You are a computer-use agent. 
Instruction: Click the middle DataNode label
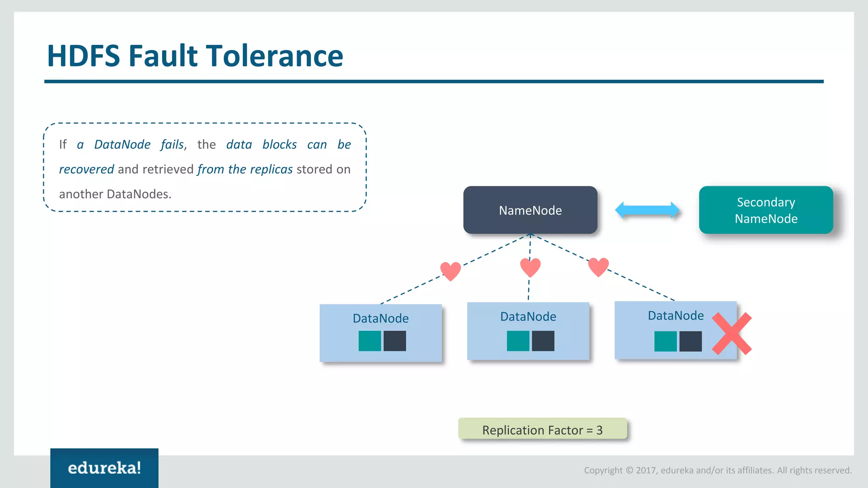click(x=528, y=316)
